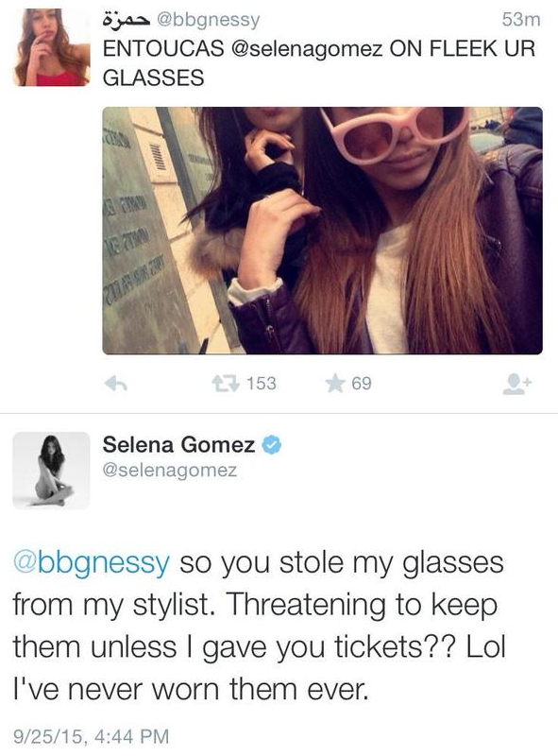
Task: Click the @selenagomez handle under her name
Action: click(170, 470)
